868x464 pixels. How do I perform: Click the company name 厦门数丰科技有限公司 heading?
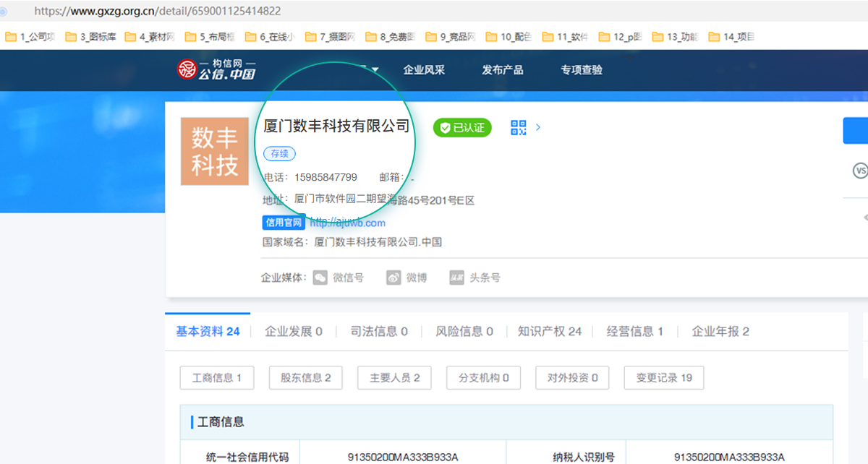click(x=336, y=126)
